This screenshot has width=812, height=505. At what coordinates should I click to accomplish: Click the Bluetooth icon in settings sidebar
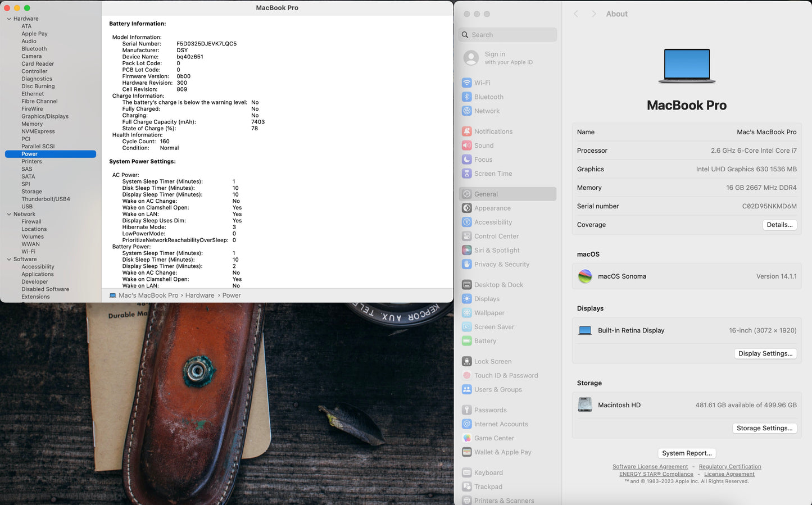pos(466,97)
